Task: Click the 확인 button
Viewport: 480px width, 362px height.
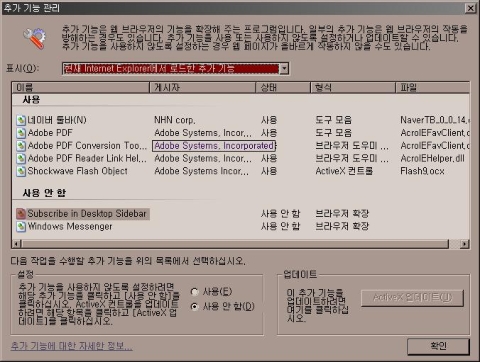Action: tap(438, 347)
